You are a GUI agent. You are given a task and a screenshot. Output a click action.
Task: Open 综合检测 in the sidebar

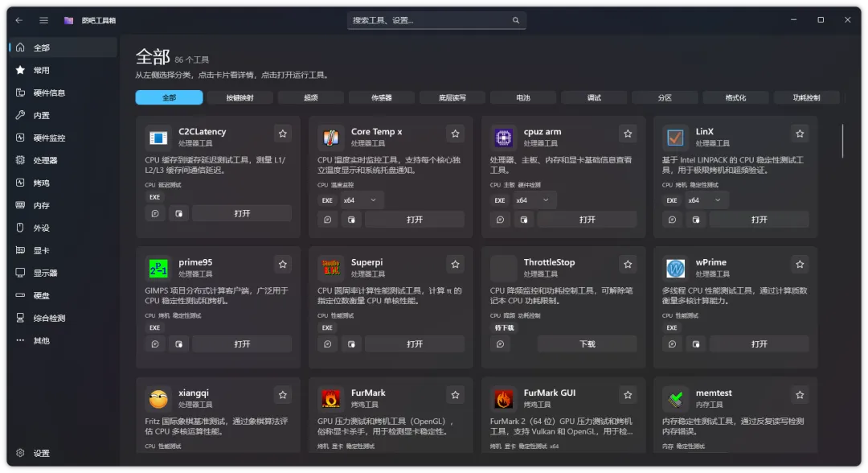point(63,318)
